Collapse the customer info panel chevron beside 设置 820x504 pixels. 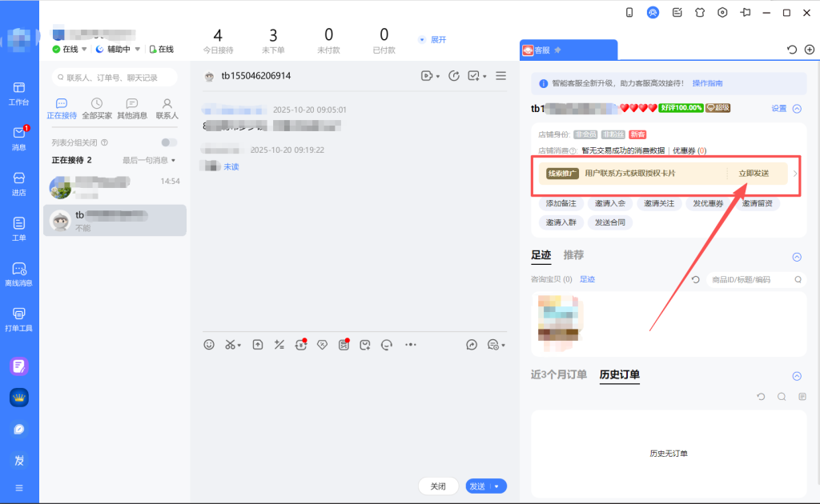(797, 107)
